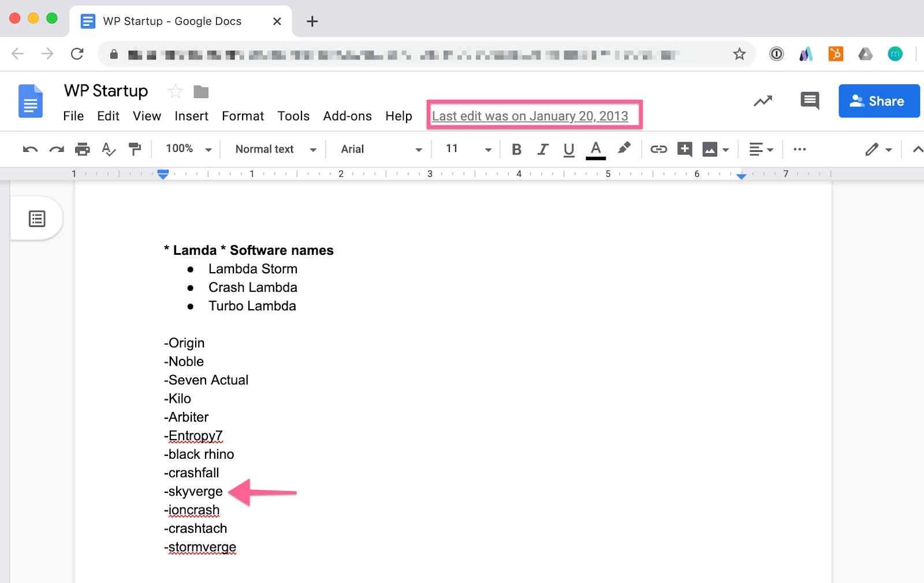Open the editing mode pencil dropdown
The height and width of the screenshot is (583, 924).
click(878, 150)
